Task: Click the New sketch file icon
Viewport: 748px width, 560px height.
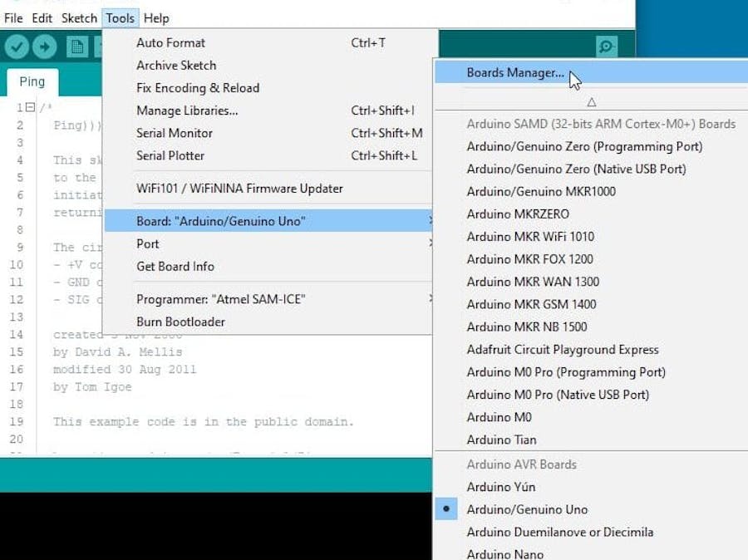Action: coord(77,47)
